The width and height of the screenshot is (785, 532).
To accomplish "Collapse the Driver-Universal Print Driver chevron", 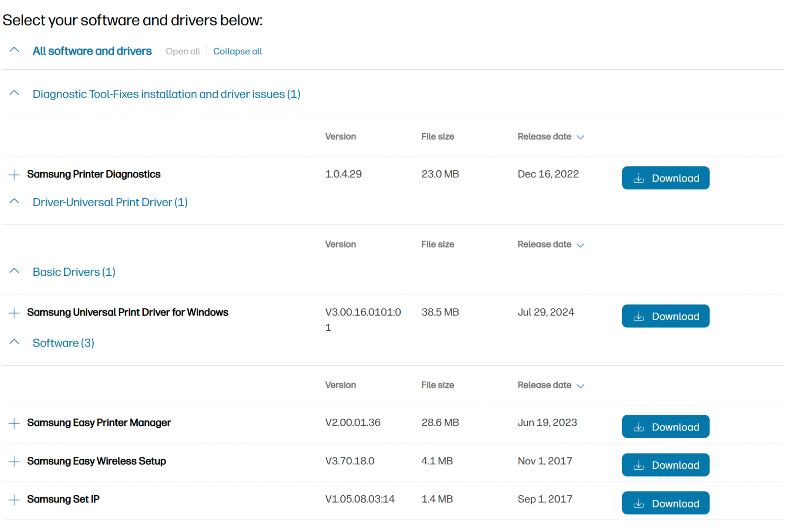I will (14, 201).
